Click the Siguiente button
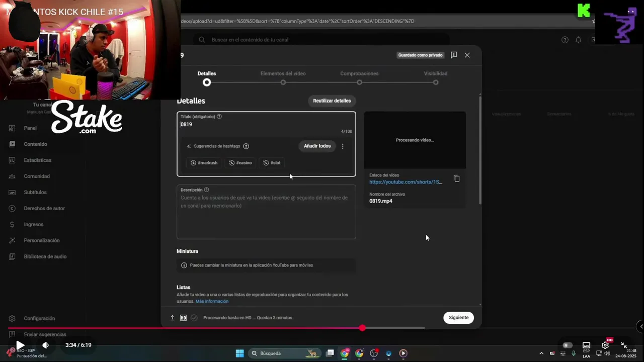Screen dimensions: 644x362 tap(458, 318)
